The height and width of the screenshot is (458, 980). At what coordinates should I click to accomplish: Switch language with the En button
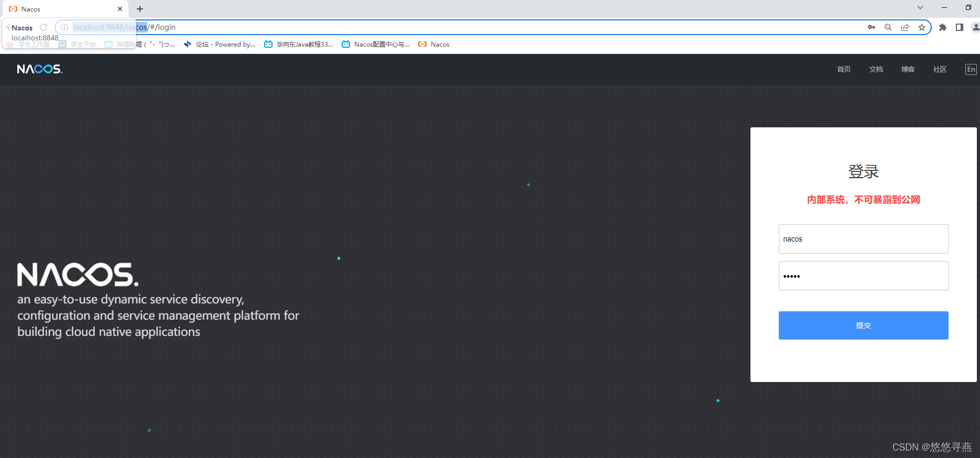(x=971, y=69)
